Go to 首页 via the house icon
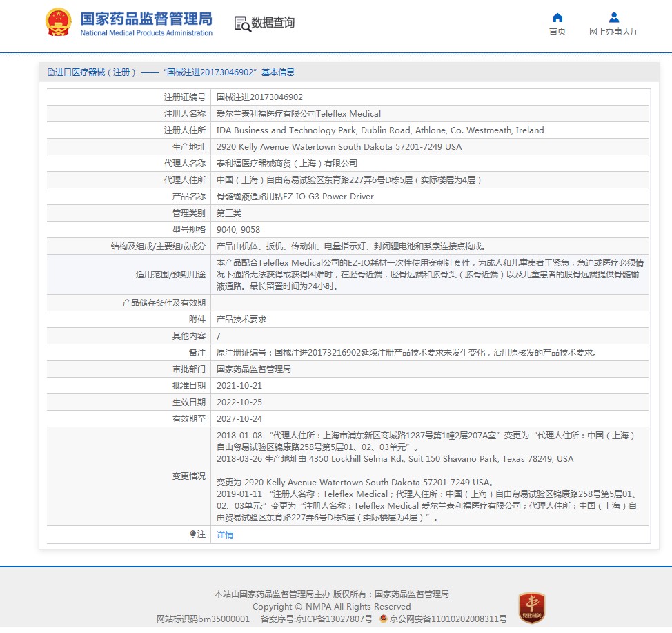This screenshot has height=633, width=672. click(557, 17)
